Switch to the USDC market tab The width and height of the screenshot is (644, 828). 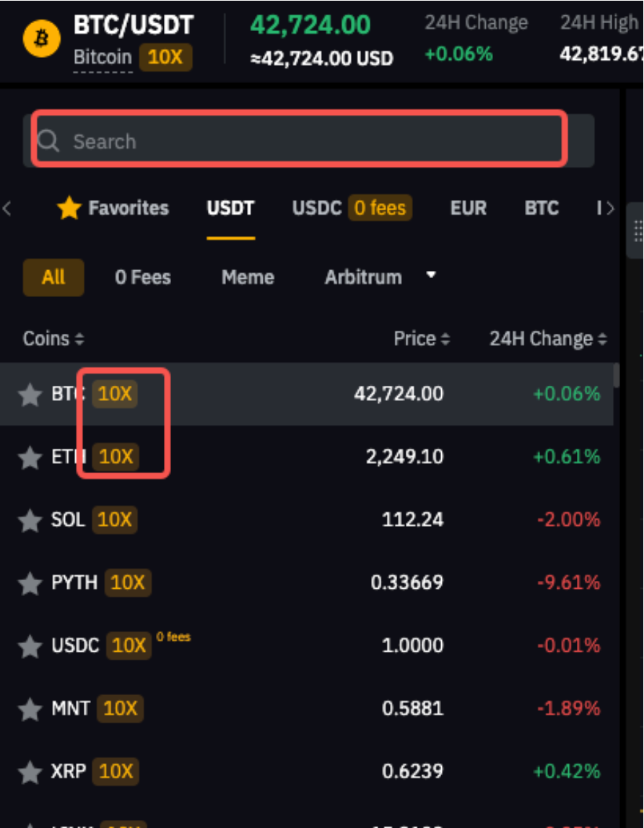[x=316, y=209]
